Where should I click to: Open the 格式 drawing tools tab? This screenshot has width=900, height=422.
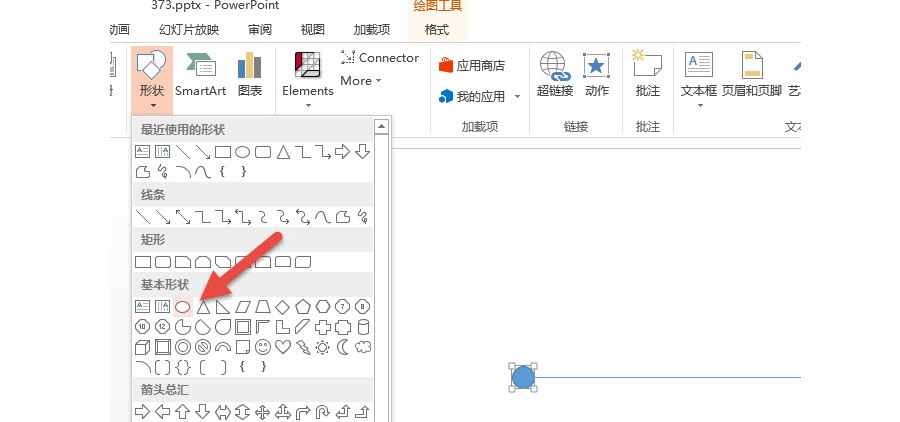437,30
